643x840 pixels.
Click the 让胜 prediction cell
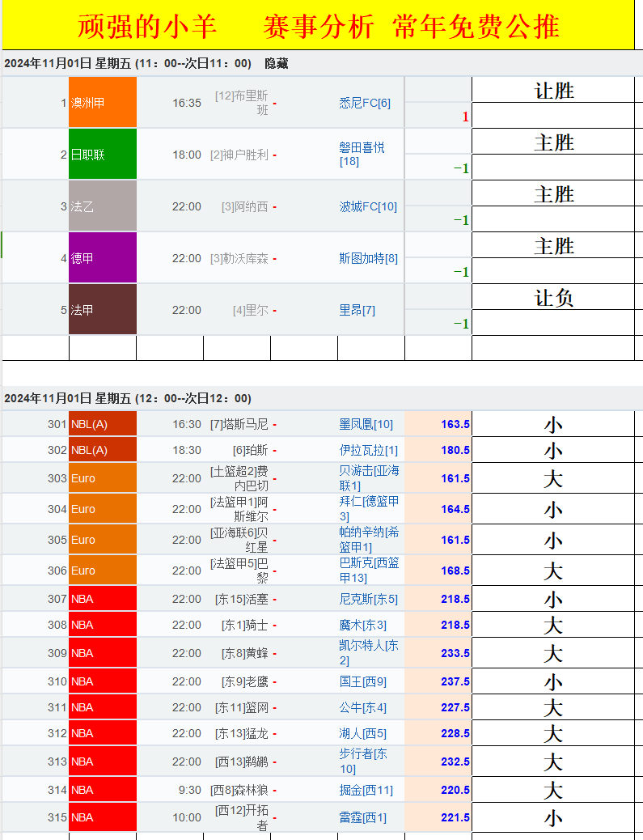point(553,91)
